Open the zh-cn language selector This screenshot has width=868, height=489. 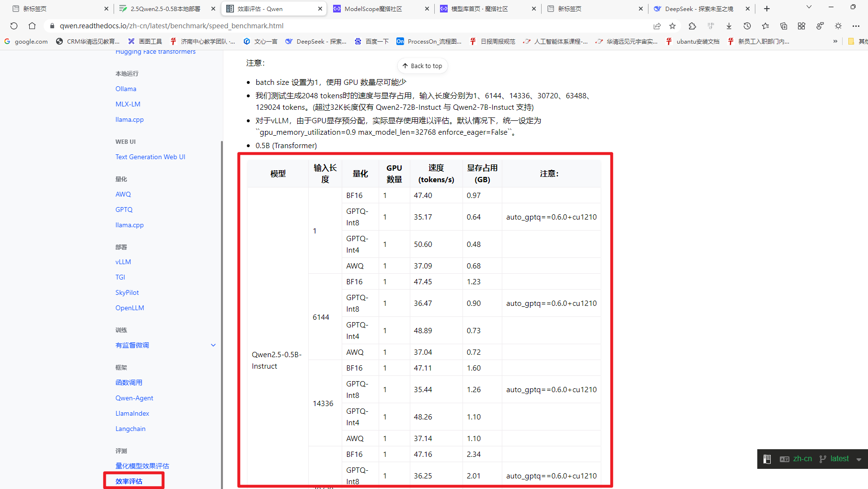click(796, 459)
